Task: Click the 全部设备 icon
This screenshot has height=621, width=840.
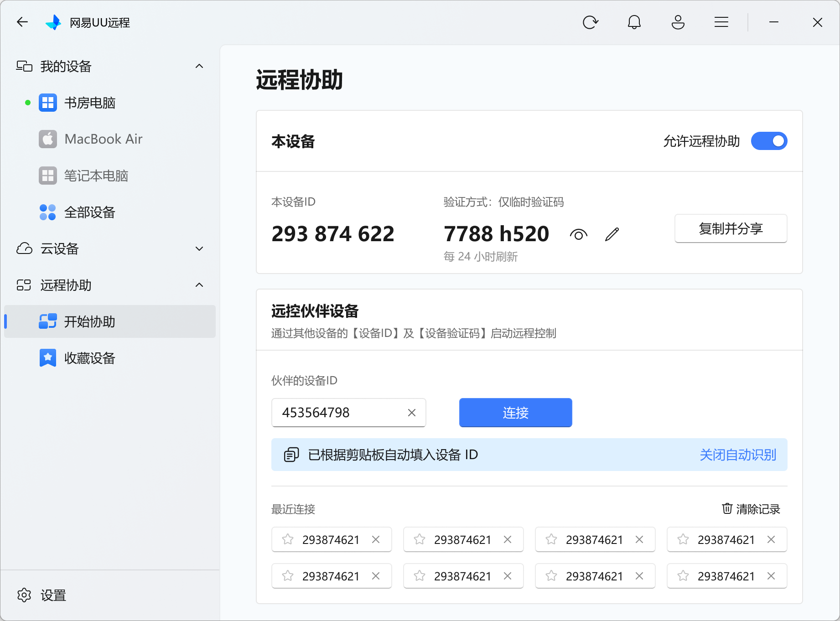Action: tap(47, 212)
